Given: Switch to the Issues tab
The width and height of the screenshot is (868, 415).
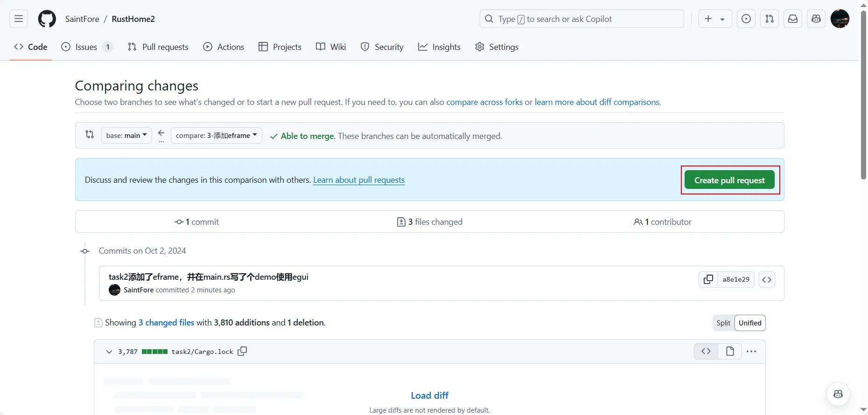Looking at the screenshot, I should click(87, 47).
